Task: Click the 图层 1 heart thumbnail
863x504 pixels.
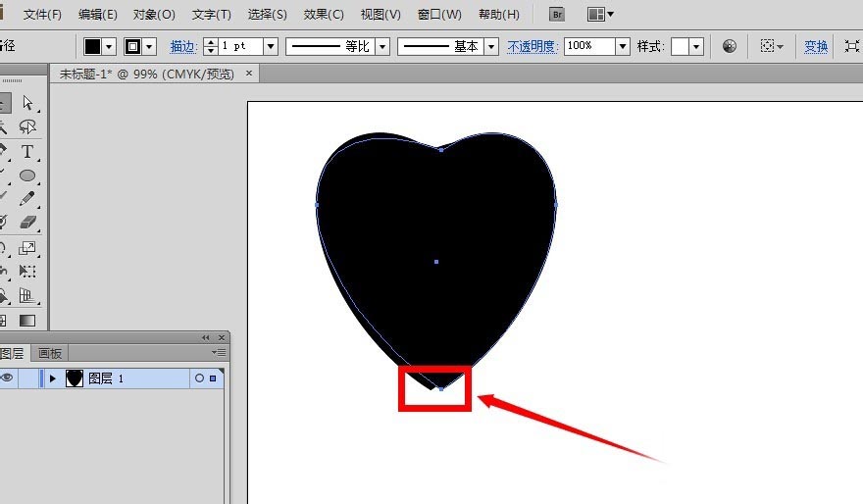Action: point(75,378)
